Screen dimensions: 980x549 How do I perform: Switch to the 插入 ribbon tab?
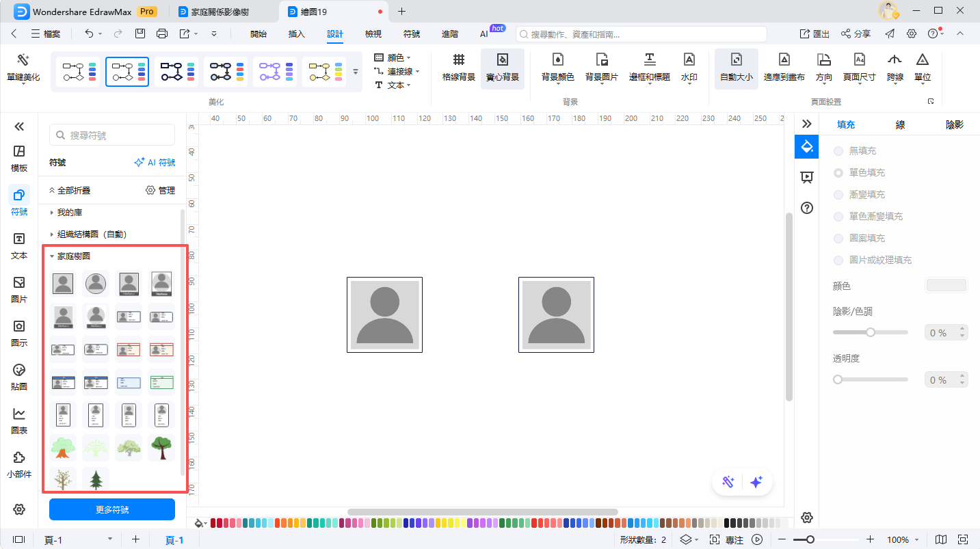pos(296,34)
